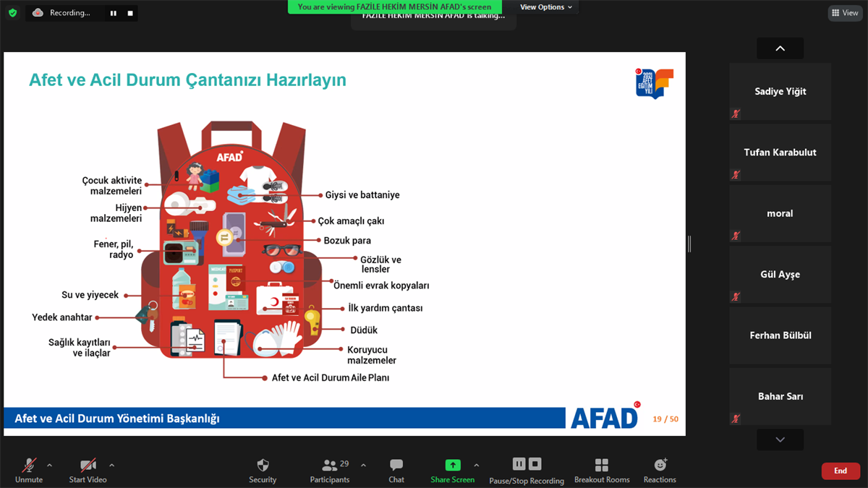Select Tufan Karabulut's participant tile
The height and width of the screenshot is (488, 868).
tap(780, 152)
